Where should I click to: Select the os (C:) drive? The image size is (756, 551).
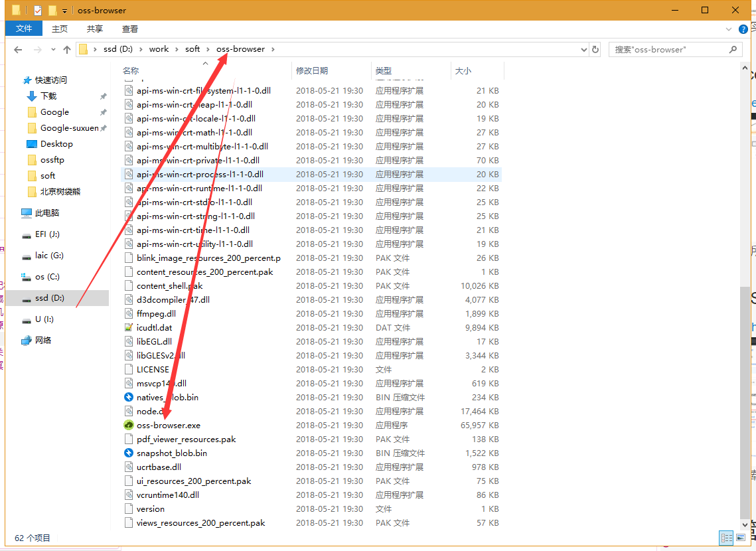(x=47, y=277)
